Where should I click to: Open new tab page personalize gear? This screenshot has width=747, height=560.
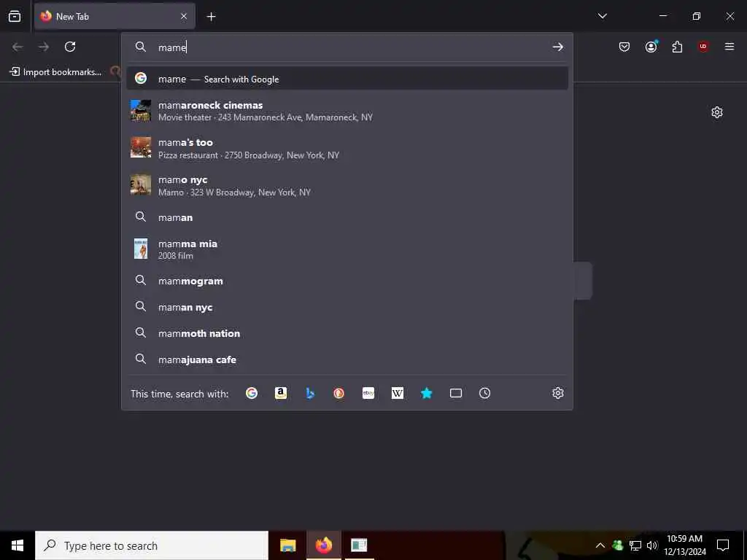[717, 112]
